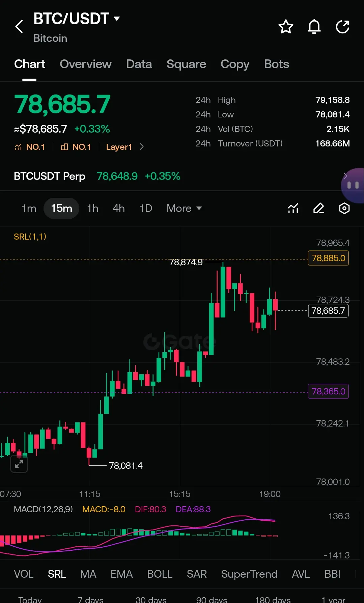Open BTC/USDT pair selector dropdown
Viewport: 364px width, 603px height.
click(x=117, y=19)
